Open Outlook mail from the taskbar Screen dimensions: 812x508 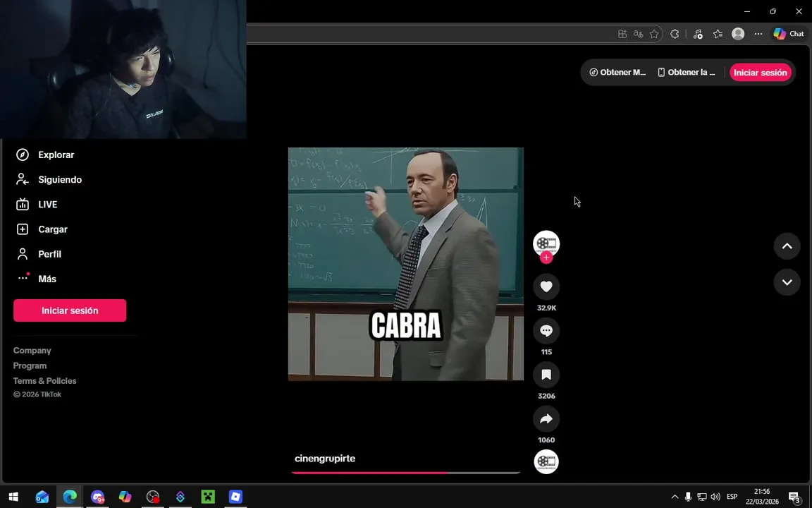[x=42, y=497]
